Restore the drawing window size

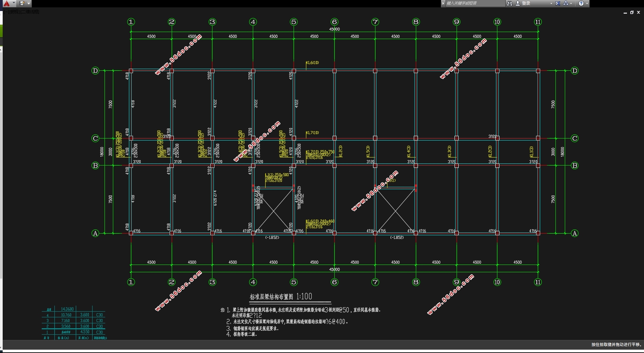point(632,12)
